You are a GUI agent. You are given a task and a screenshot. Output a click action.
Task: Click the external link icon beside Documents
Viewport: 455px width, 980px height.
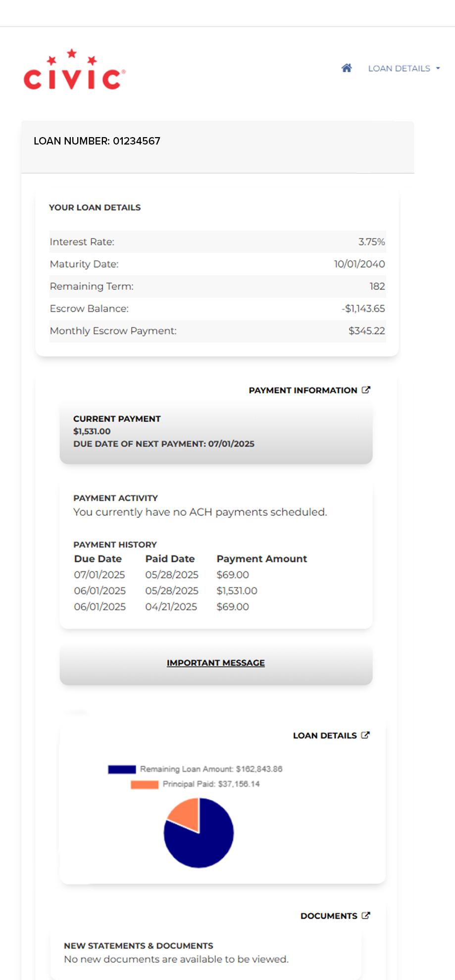(x=366, y=916)
